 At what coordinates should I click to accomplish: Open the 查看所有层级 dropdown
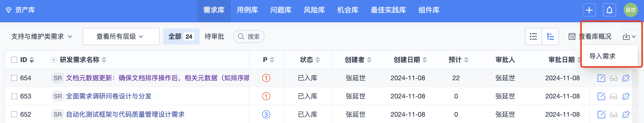point(121,36)
